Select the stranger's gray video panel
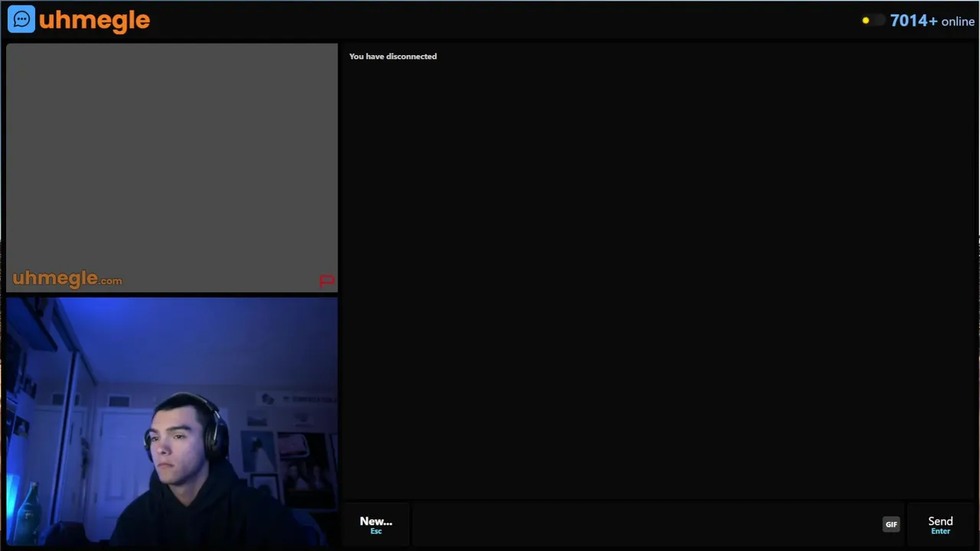The width and height of the screenshot is (980, 551). [x=171, y=168]
